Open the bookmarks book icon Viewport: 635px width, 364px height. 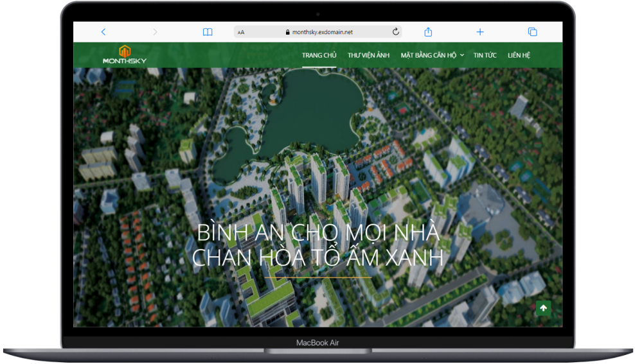pyautogui.click(x=208, y=32)
